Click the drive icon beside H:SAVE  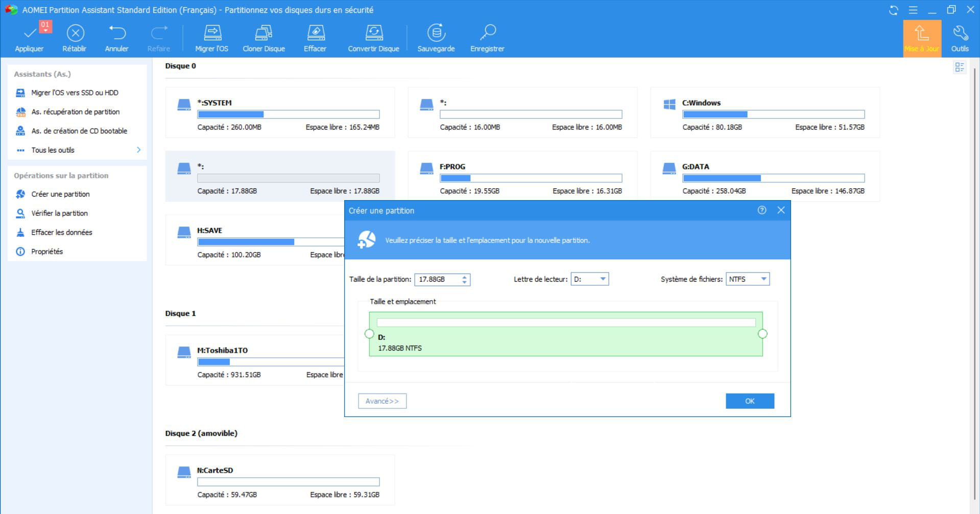(x=184, y=232)
